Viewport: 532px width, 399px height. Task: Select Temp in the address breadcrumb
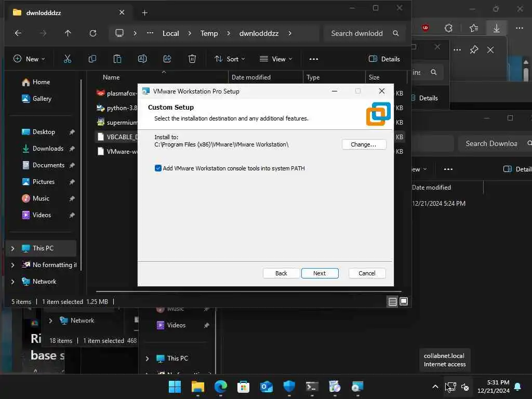[209, 33]
